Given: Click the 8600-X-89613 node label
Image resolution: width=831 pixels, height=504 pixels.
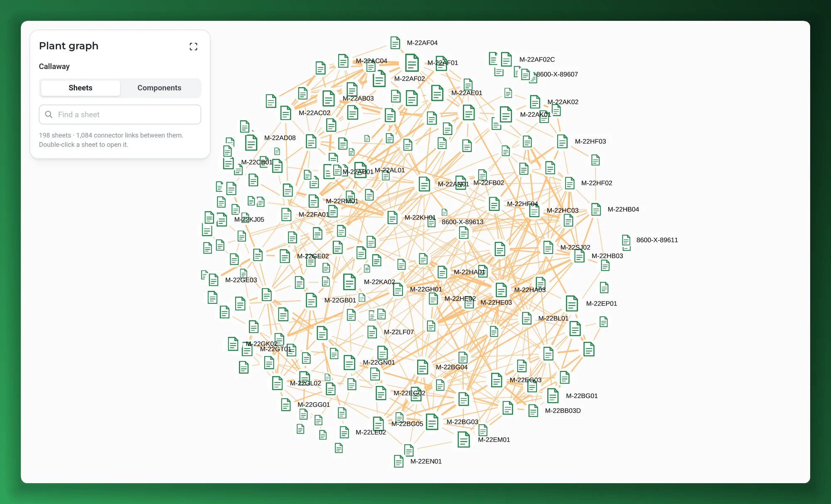Looking at the screenshot, I should 462,222.
